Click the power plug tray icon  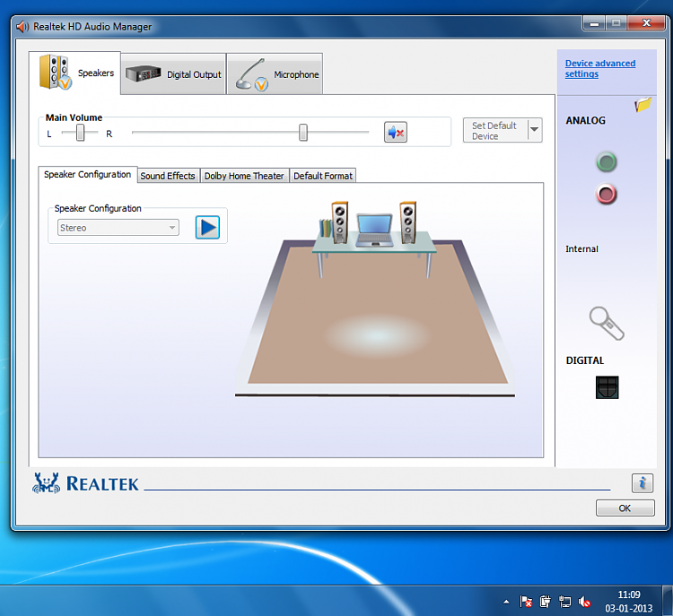tap(545, 602)
